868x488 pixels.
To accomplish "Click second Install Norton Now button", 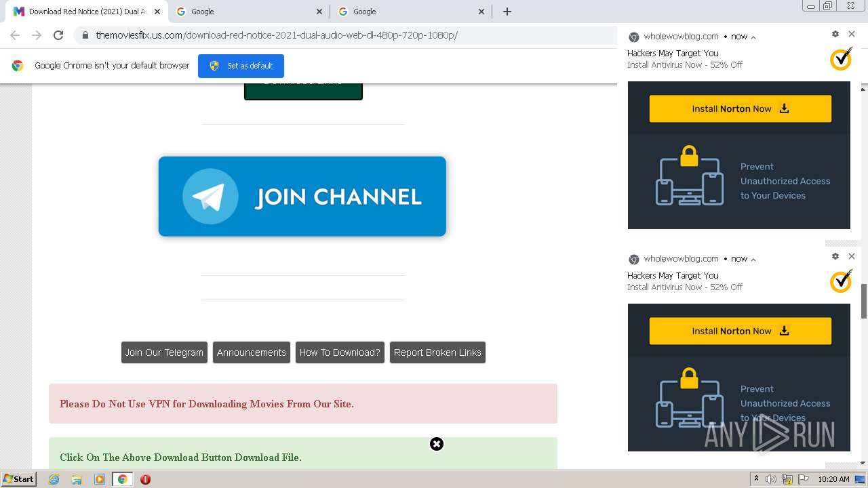I will click(741, 331).
